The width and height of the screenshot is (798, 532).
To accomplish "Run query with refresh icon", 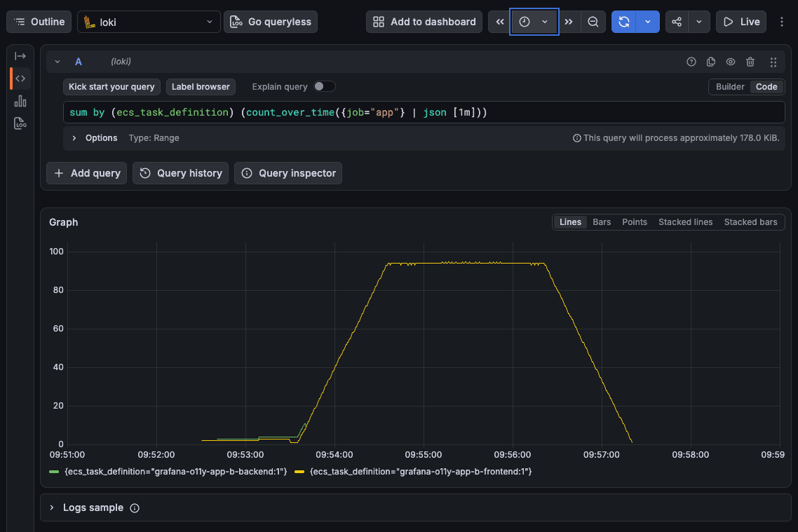I will (624, 22).
